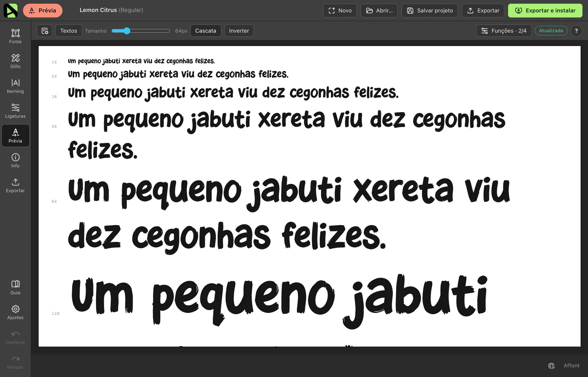This screenshot has height=377, width=588.
Task: Click the Novo button
Action: point(340,11)
